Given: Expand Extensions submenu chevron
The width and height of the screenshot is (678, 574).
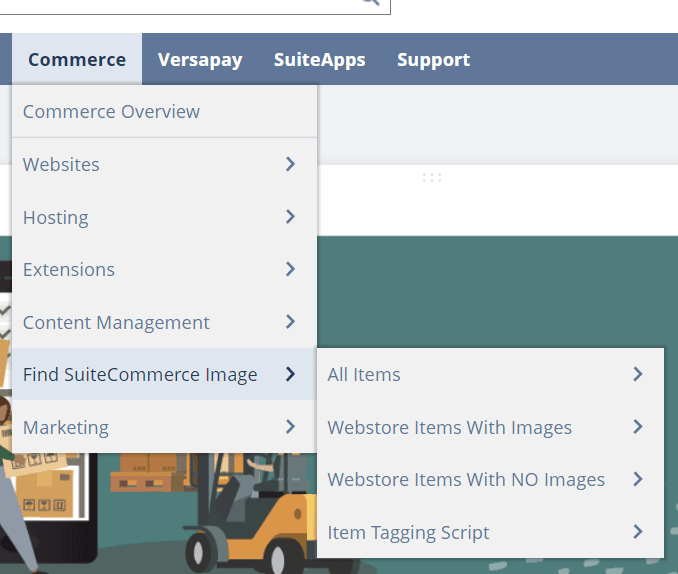Looking at the screenshot, I should click(x=291, y=269).
